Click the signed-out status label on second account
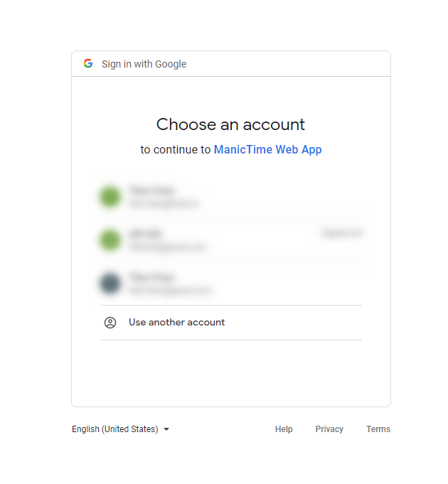This screenshot has height=484, width=448. [342, 233]
